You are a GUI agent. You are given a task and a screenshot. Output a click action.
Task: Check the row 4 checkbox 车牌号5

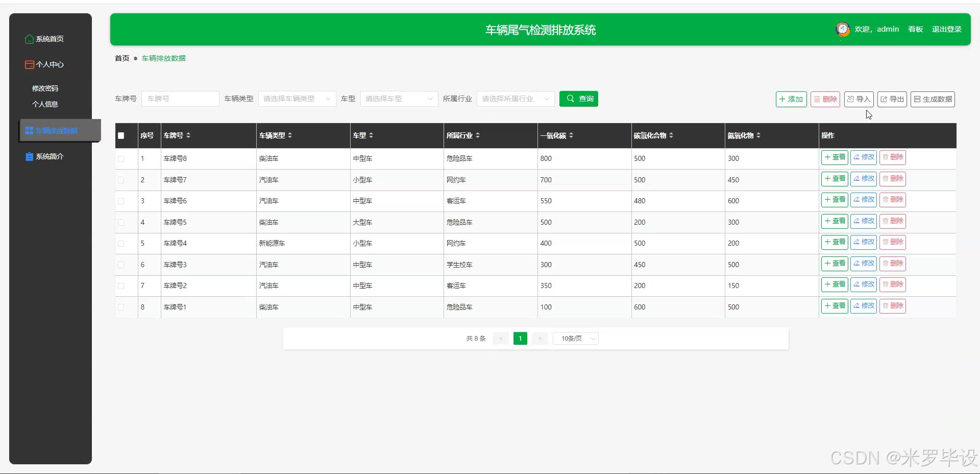[121, 222]
